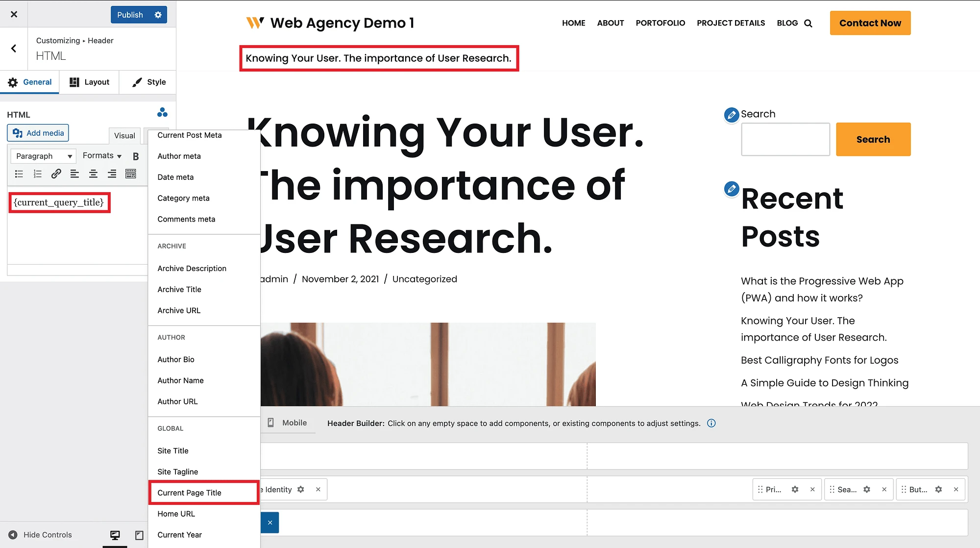Click Add media button in HTML panel
Viewport: 980px width, 548px height.
point(38,133)
